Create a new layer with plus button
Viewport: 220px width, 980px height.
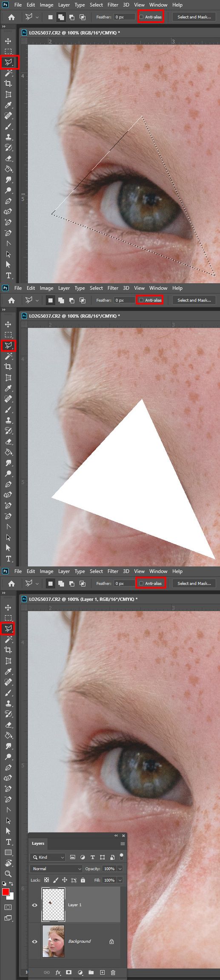pos(102,972)
